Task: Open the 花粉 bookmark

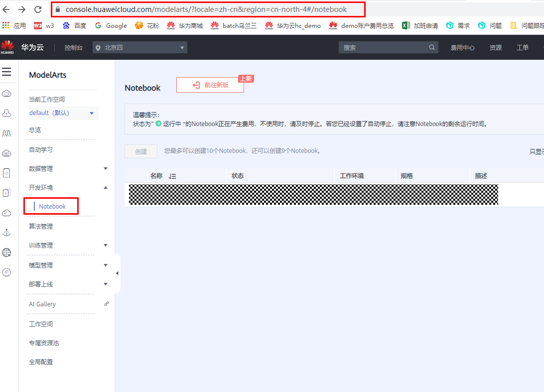Action: click(x=147, y=26)
